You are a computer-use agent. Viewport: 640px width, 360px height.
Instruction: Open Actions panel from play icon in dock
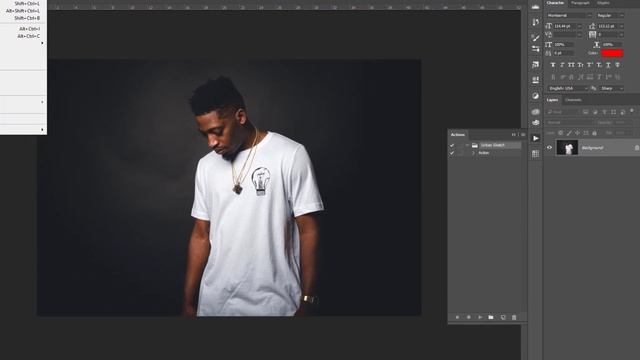536,138
